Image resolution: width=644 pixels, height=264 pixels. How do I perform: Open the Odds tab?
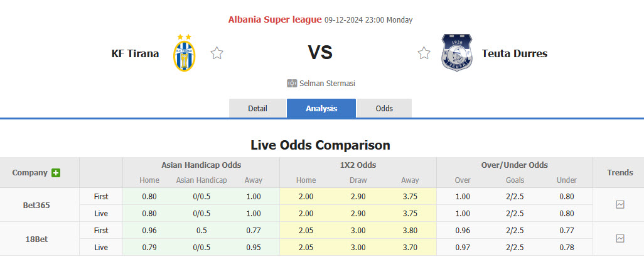click(384, 108)
